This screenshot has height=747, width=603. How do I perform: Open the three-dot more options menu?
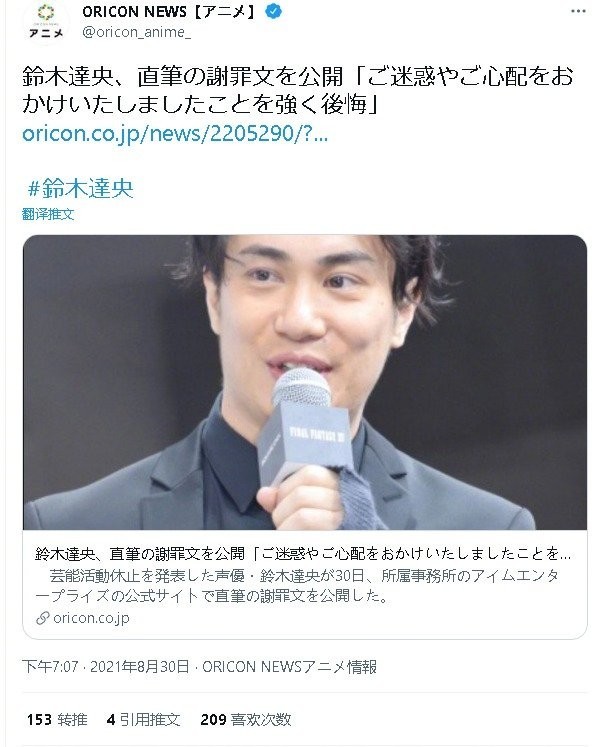click(x=578, y=11)
